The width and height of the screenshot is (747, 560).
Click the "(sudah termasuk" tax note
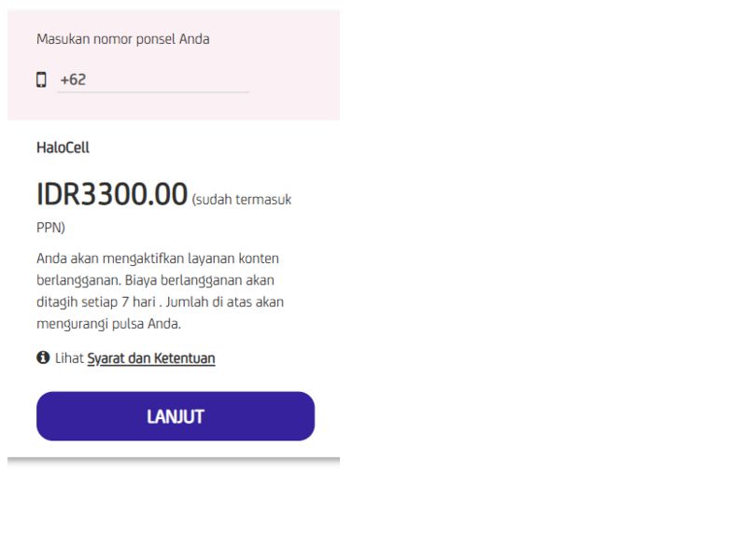pos(242,200)
